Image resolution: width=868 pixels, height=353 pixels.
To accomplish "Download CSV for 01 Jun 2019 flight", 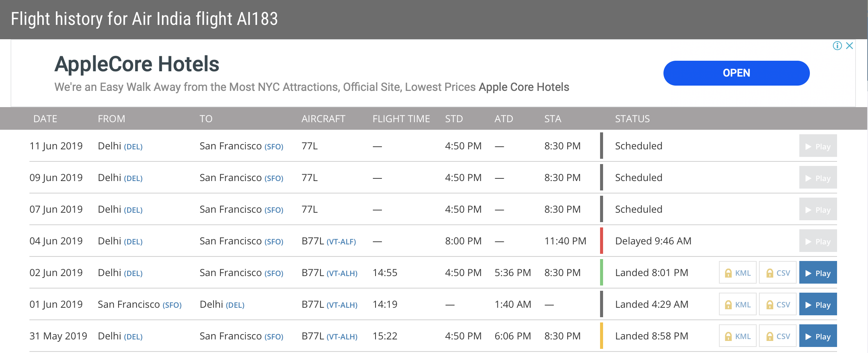I will pos(777,304).
